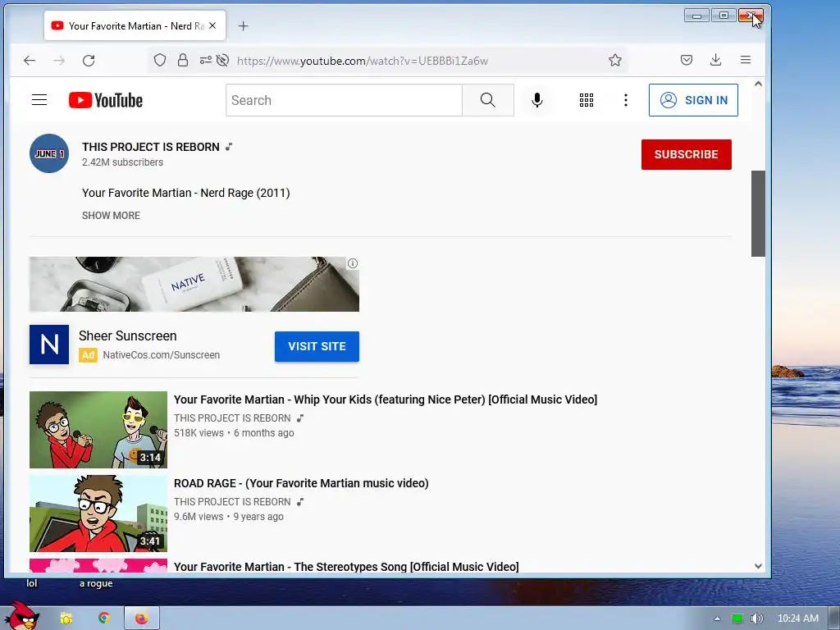This screenshot has width=840, height=630.
Task: Click '518K views • 6 months ago' text
Action: (x=234, y=433)
